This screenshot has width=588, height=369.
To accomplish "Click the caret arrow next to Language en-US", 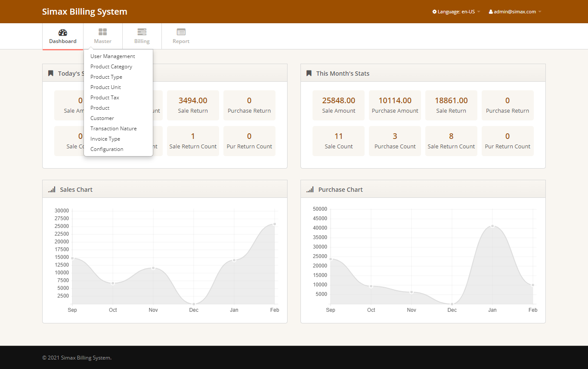I will pyautogui.click(x=479, y=12).
